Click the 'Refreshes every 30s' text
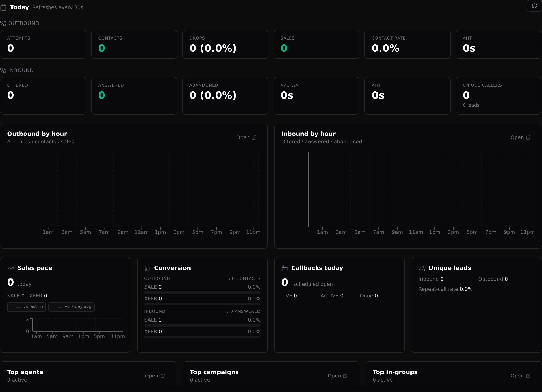The width and height of the screenshot is (542, 392). click(58, 7)
